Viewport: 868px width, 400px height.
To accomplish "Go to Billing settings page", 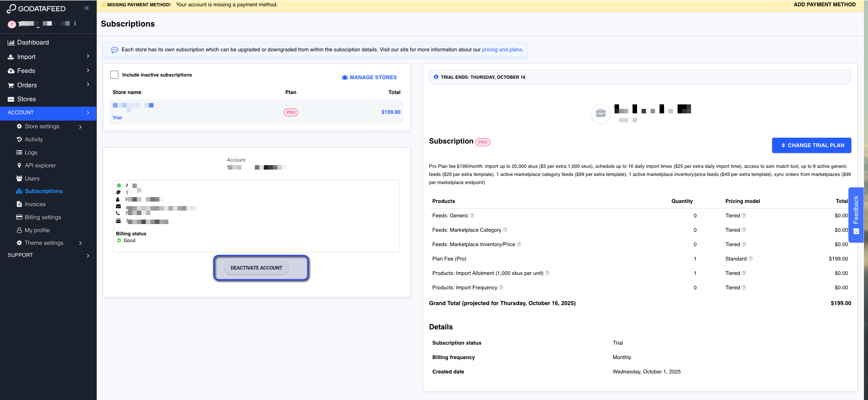I will (43, 217).
